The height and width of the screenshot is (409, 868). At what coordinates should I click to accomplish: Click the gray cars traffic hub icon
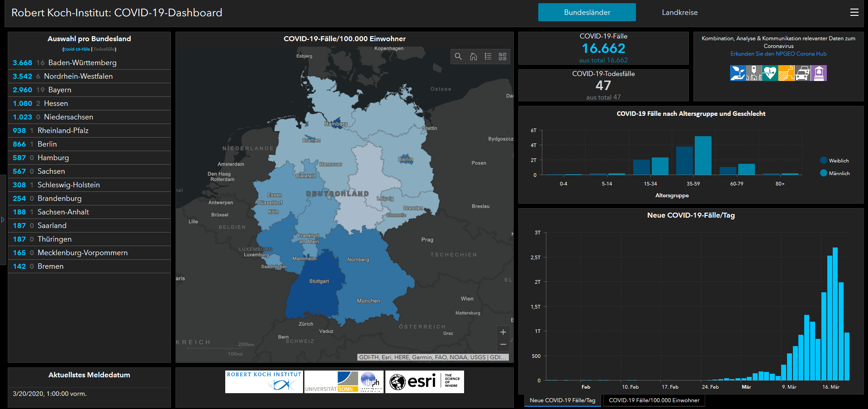point(802,73)
